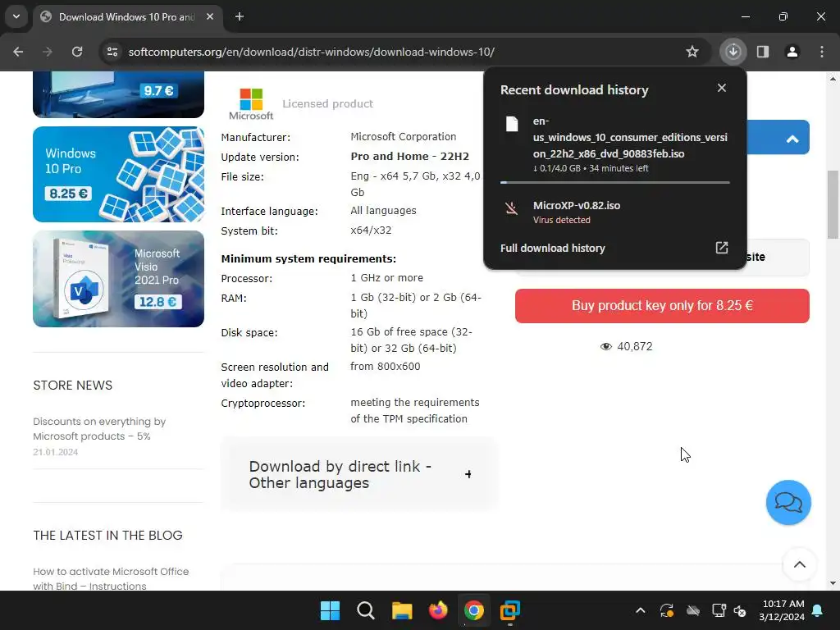Open the VirtualBox taskbar app
Screen dimensions: 840x630
pyautogui.click(x=509, y=610)
